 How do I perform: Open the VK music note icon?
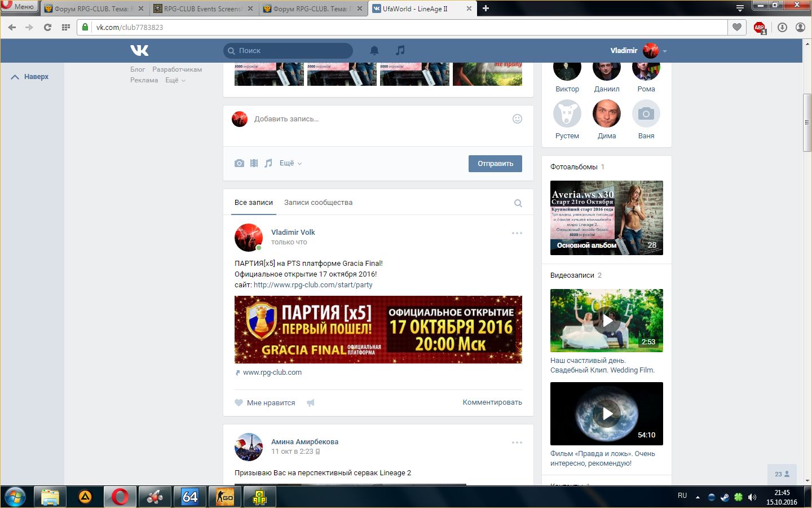[400, 50]
